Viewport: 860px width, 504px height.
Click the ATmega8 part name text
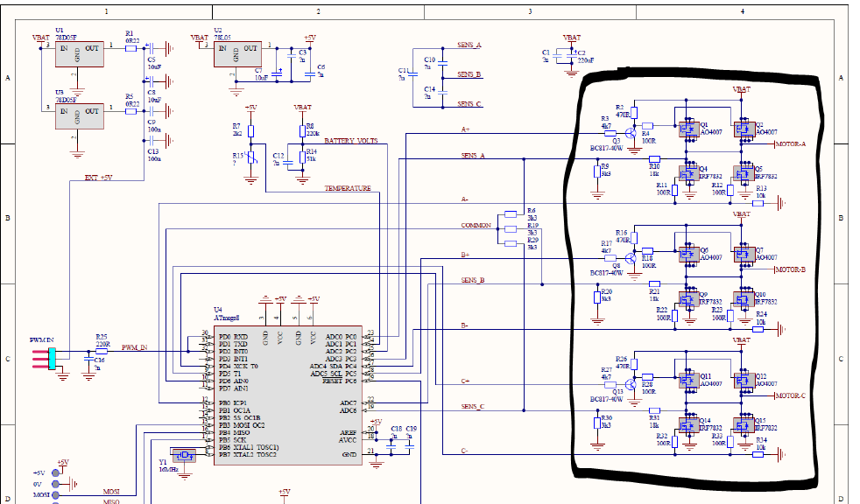(x=227, y=318)
